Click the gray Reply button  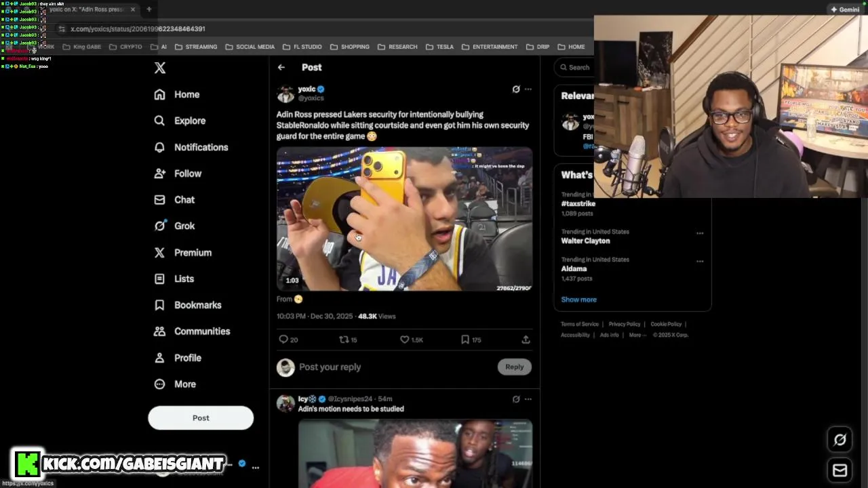click(x=515, y=367)
